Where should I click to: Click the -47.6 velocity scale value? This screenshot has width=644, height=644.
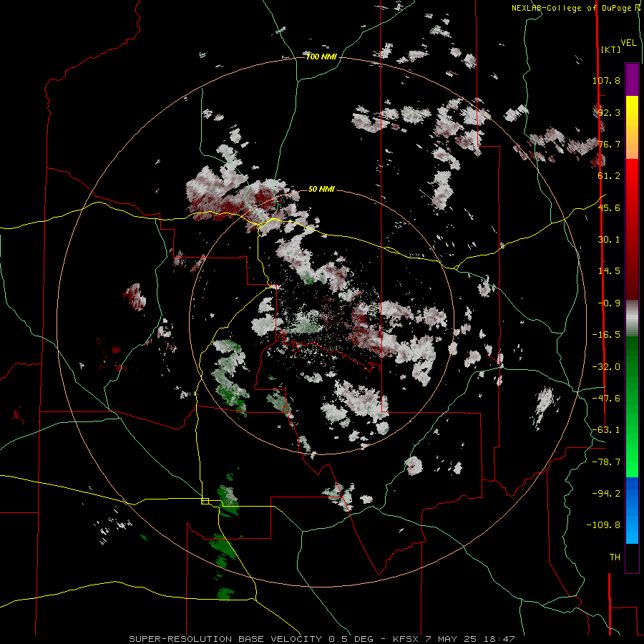(x=606, y=399)
